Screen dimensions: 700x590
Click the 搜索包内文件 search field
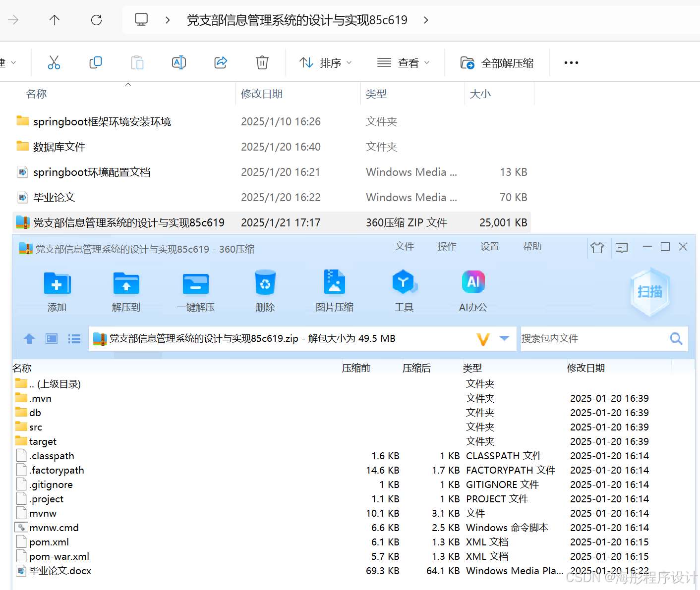coord(593,338)
